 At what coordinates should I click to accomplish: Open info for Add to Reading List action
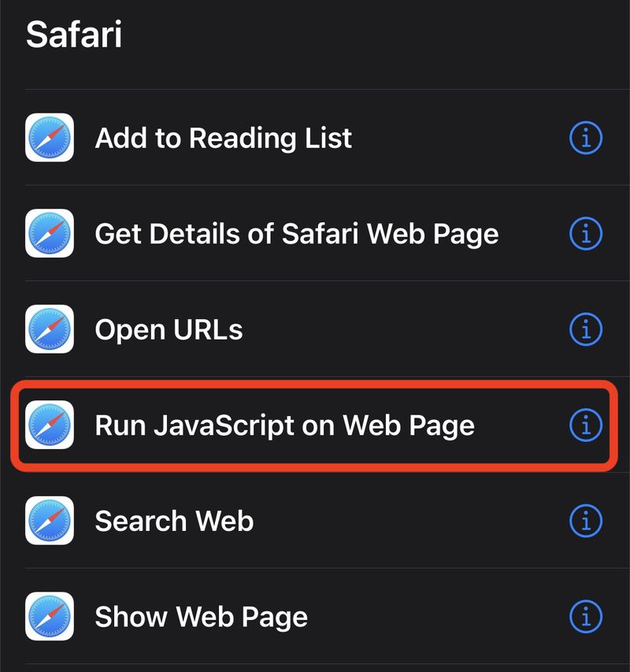(584, 139)
